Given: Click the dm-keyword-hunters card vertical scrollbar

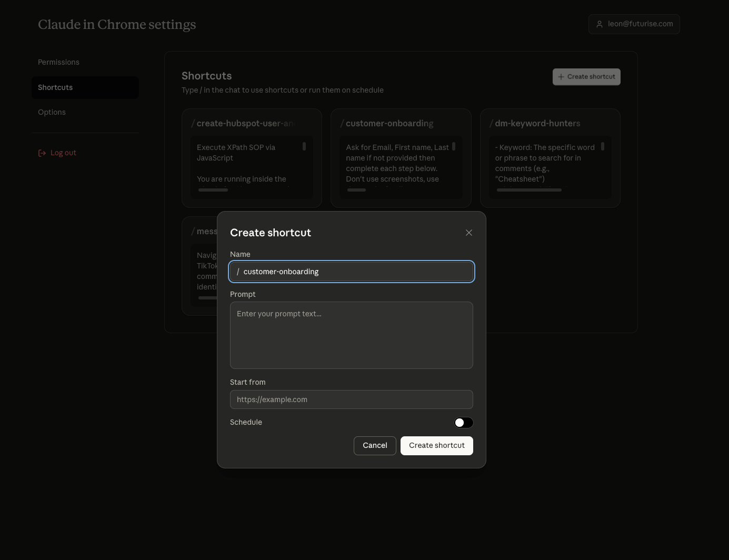Looking at the screenshot, I should click(603, 146).
